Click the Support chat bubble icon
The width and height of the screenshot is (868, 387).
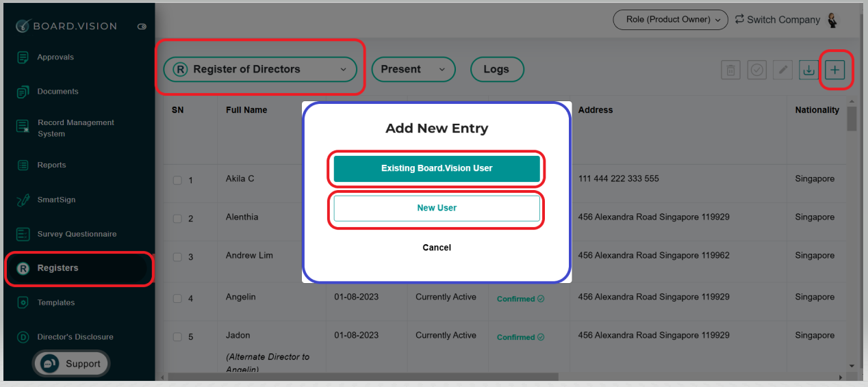(x=49, y=364)
